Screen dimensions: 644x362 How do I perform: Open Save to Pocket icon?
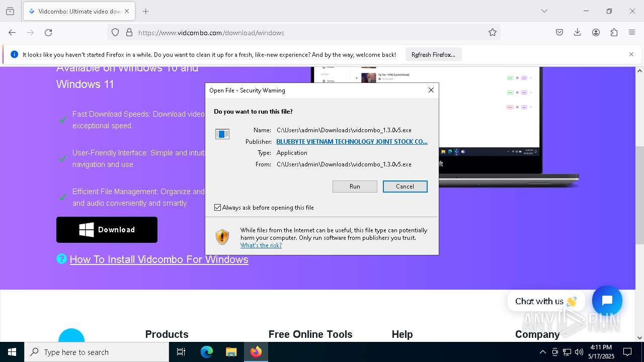coord(559,33)
